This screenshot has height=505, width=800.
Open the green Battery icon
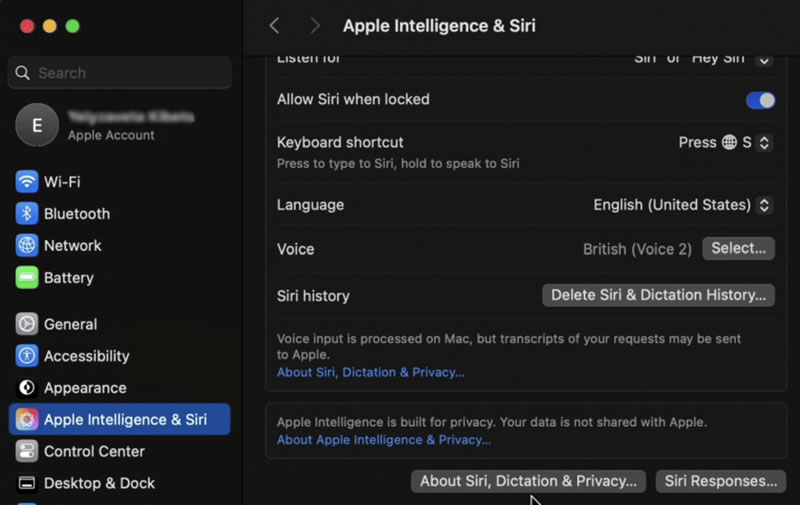pyautogui.click(x=27, y=277)
